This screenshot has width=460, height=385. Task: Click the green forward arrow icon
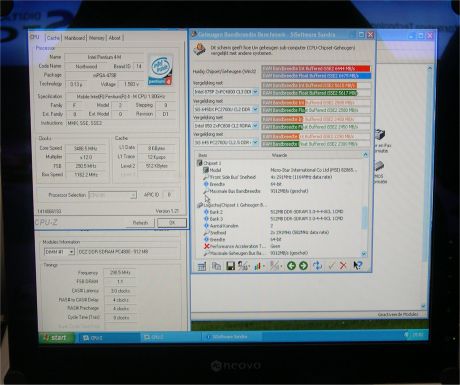point(303,266)
